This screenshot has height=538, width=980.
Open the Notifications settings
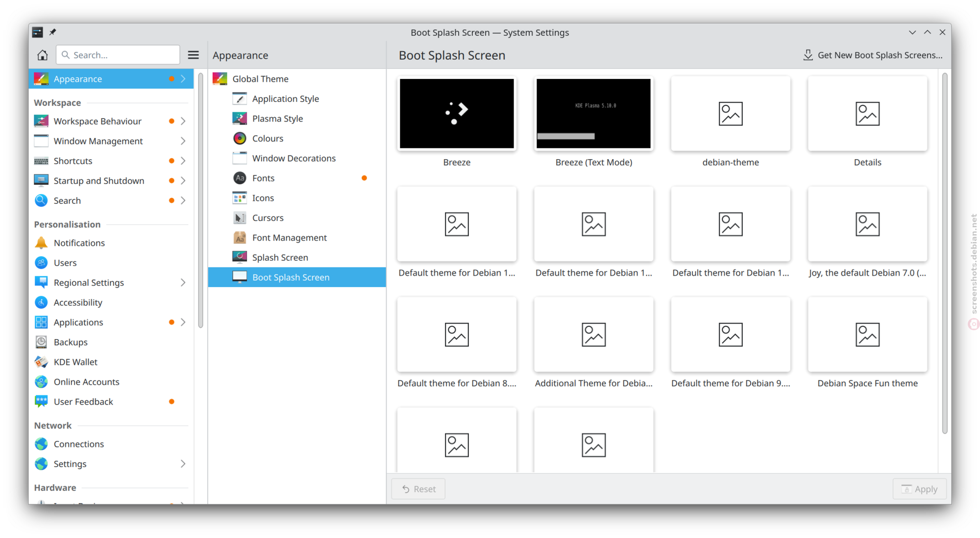(111, 243)
